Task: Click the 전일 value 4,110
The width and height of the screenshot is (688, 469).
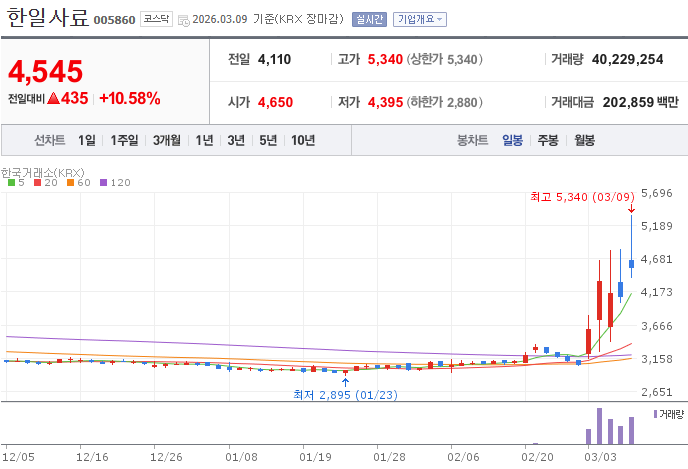Action: [274, 59]
